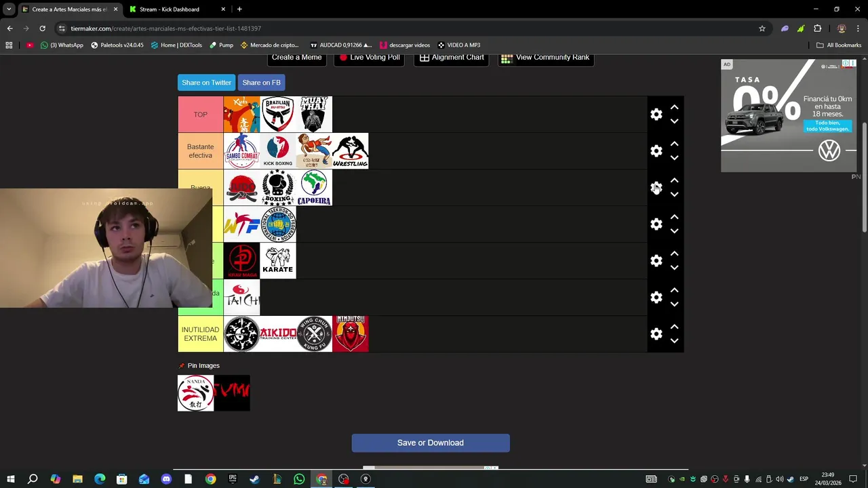The image size is (868, 488).
Task: Open settings gear for the Tai Chi row
Action: [656, 298]
